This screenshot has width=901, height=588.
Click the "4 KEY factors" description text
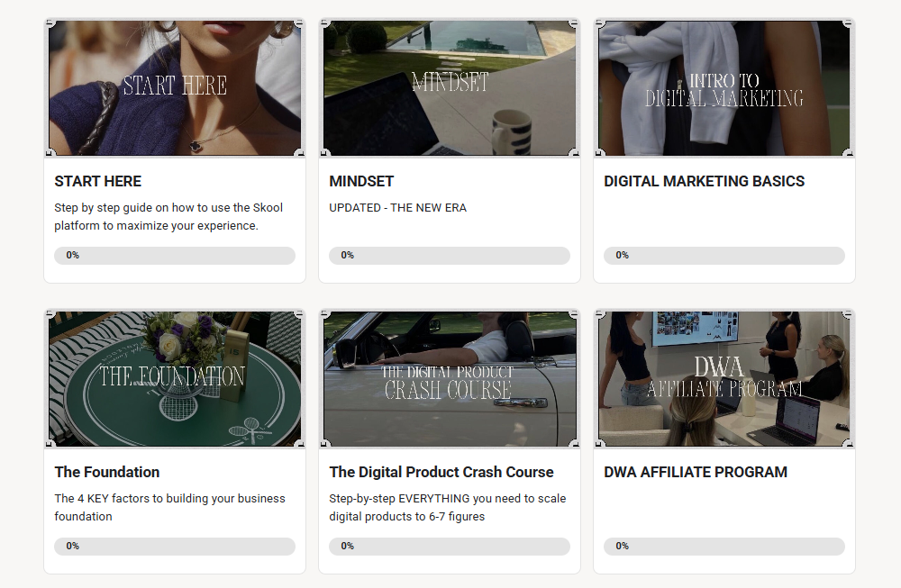click(169, 508)
